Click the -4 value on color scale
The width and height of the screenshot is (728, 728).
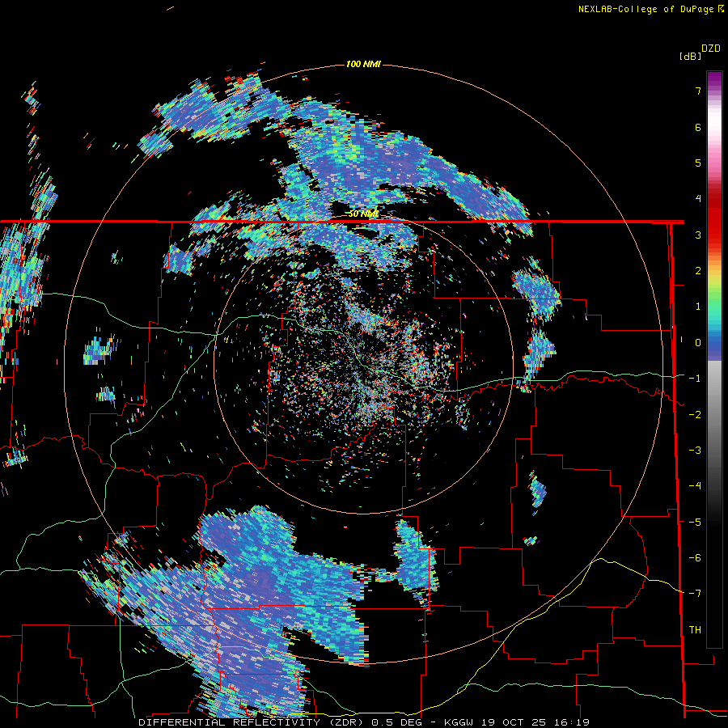[x=695, y=486]
